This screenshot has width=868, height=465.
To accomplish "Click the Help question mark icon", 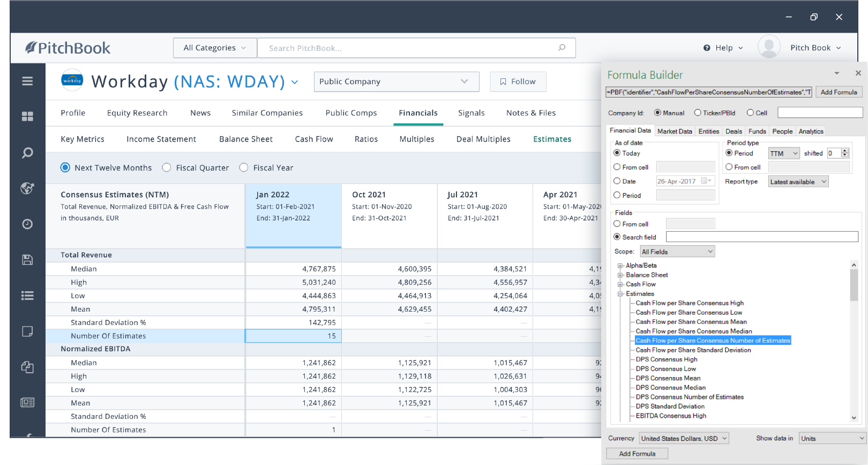I will [707, 48].
